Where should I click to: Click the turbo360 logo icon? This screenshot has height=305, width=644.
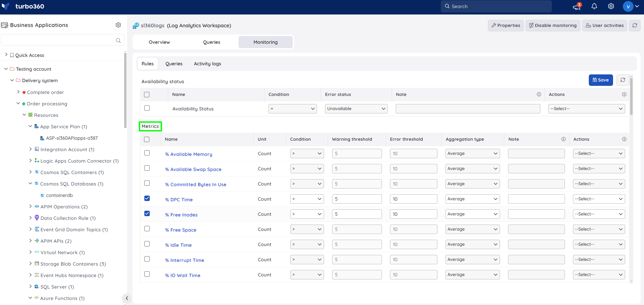(6, 6)
